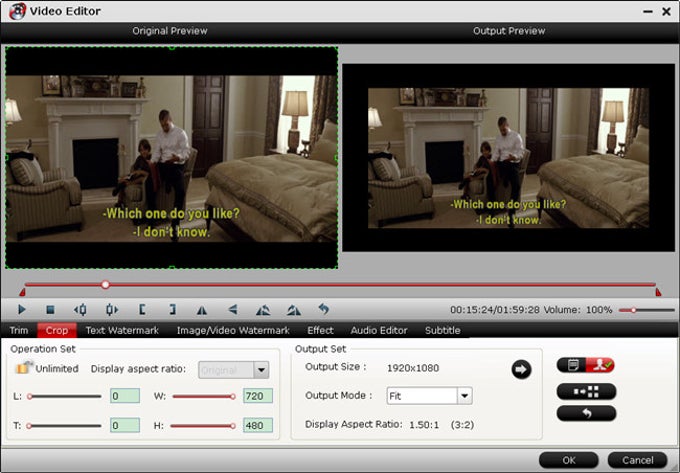Set trim end with right bracket icon

(172, 310)
